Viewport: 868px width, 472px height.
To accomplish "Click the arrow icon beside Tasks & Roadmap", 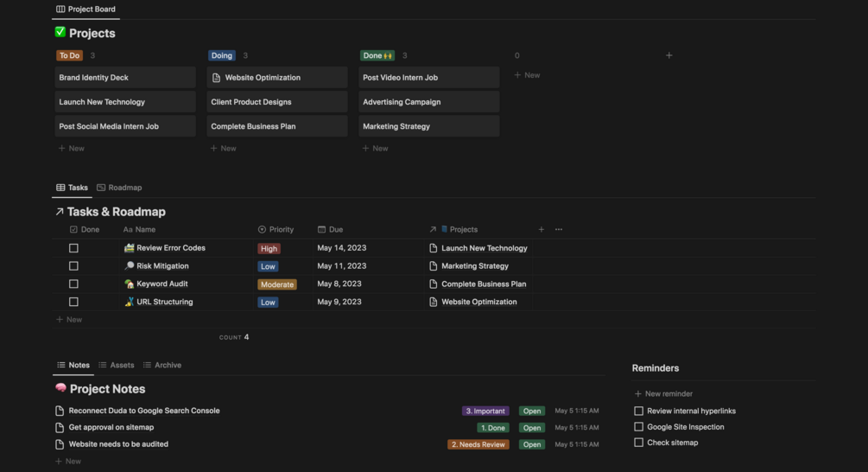I will pyautogui.click(x=60, y=212).
